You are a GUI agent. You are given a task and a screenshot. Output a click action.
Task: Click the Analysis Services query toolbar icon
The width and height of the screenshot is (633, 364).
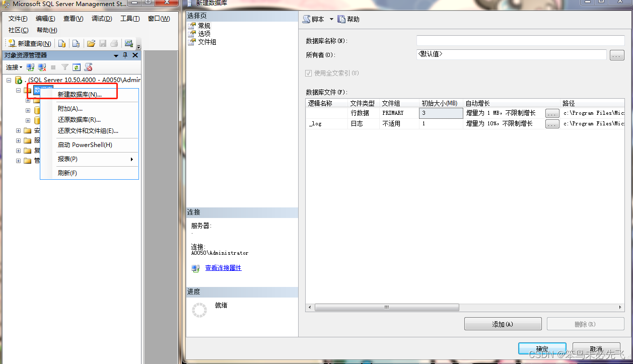pos(76,44)
